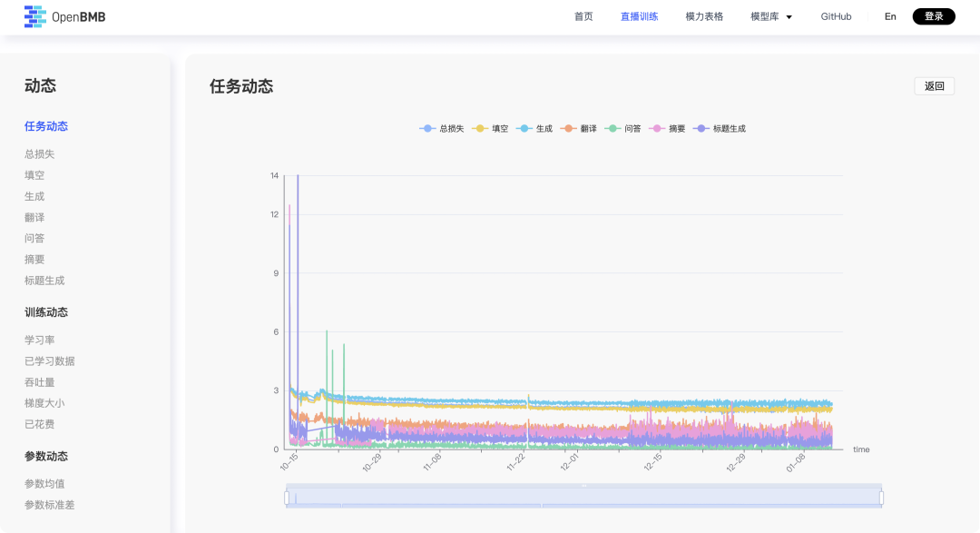Toggle 总损失 series in chart legend
The image size is (980, 533).
tap(442, 128)
